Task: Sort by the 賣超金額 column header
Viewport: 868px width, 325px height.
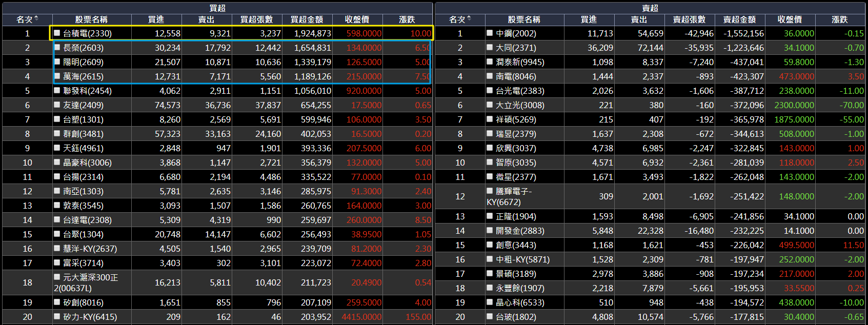Action: (x=739, y=19)
